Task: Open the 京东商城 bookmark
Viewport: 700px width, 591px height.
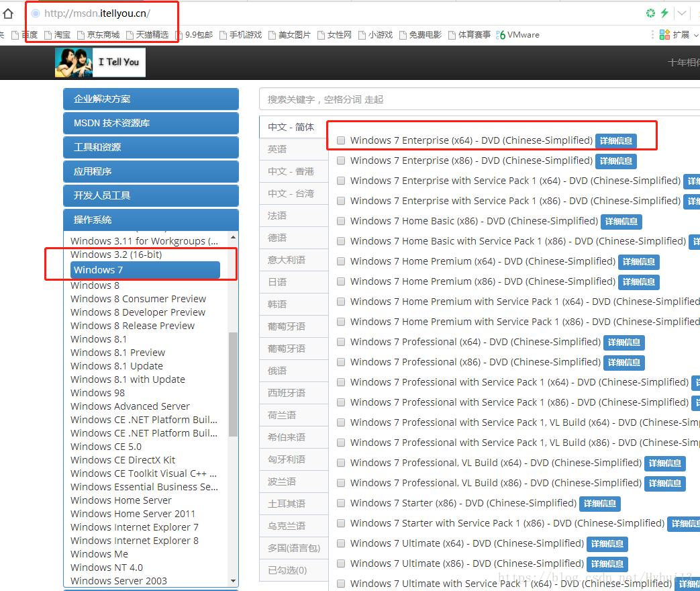Action: (98, 35)
